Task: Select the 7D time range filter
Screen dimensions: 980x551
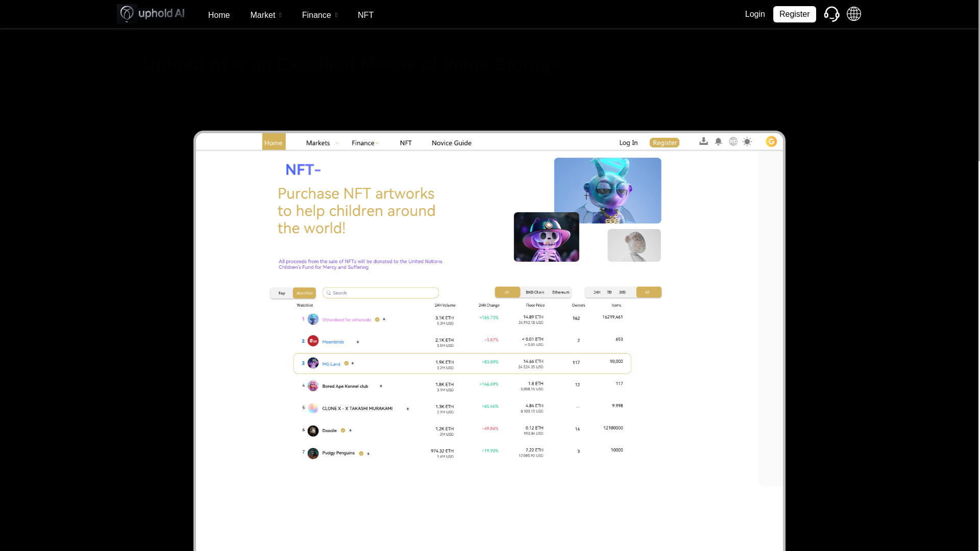Action: (609, 292)
